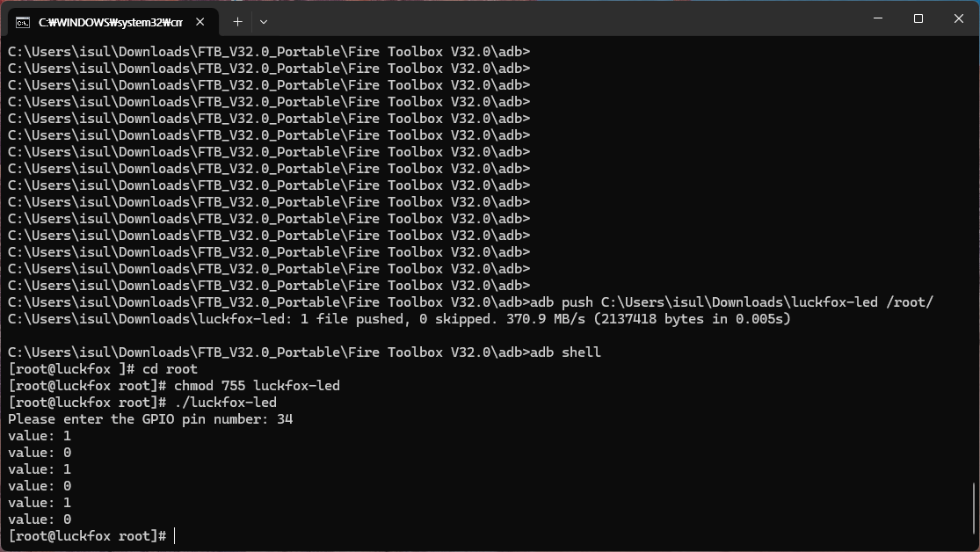
Task: Click the '/root/' destination path in push command
Action: 910,302
